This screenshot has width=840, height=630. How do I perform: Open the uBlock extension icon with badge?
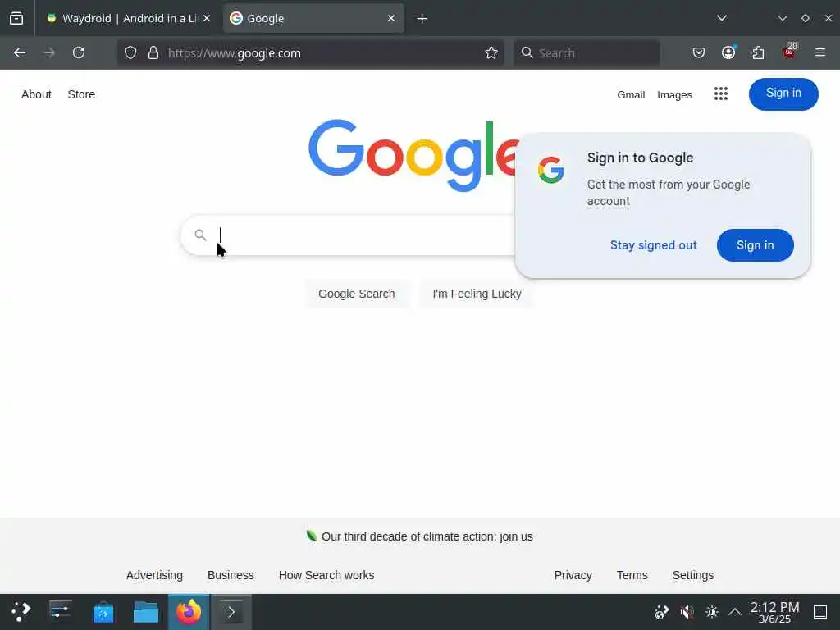tap(790, 52)
